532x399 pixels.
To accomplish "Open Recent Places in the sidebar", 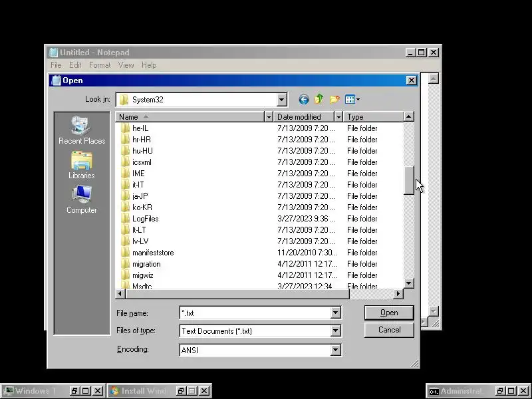I will coord(82,130).
